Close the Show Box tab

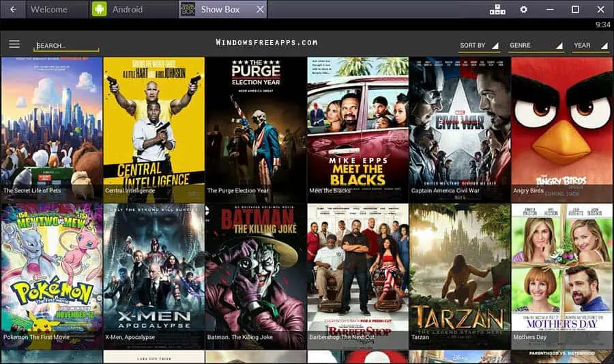point(260,10)
